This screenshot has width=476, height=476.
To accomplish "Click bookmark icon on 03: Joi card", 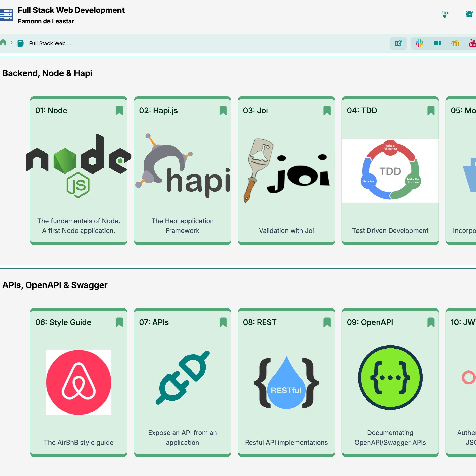I will coord(327,110).
